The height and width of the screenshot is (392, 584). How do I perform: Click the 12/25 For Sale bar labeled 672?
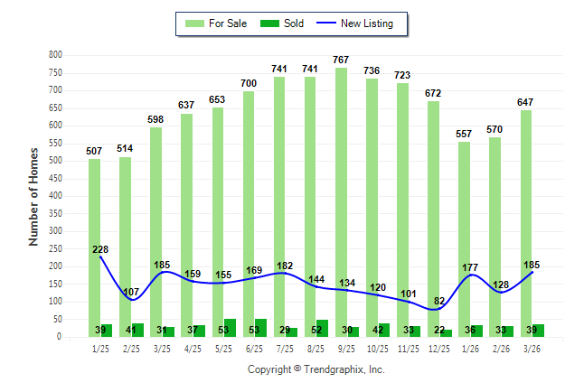[433, 219]
